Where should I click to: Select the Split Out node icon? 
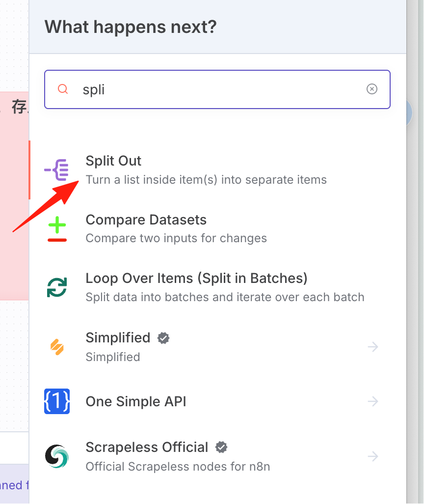(x=56, y=169)
